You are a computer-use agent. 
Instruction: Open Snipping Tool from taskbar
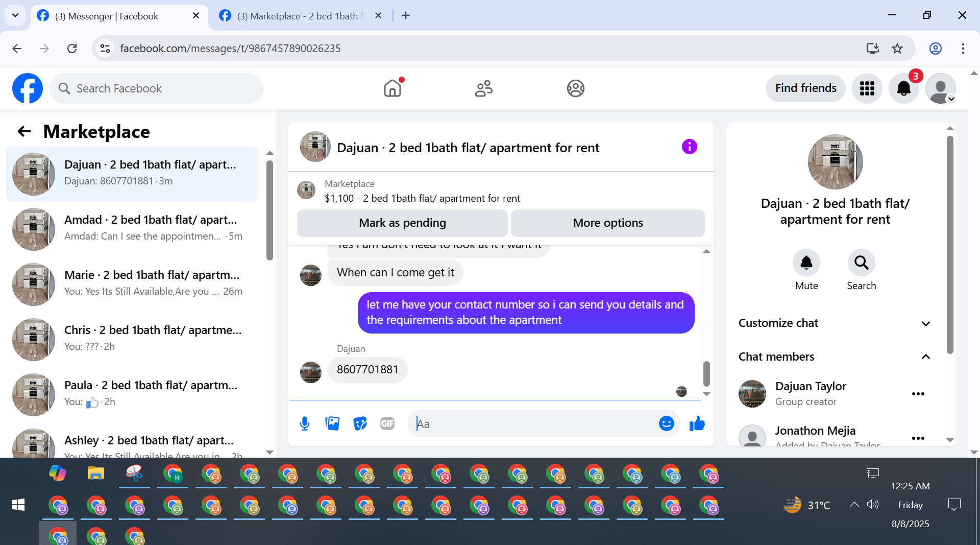point(134,473)
